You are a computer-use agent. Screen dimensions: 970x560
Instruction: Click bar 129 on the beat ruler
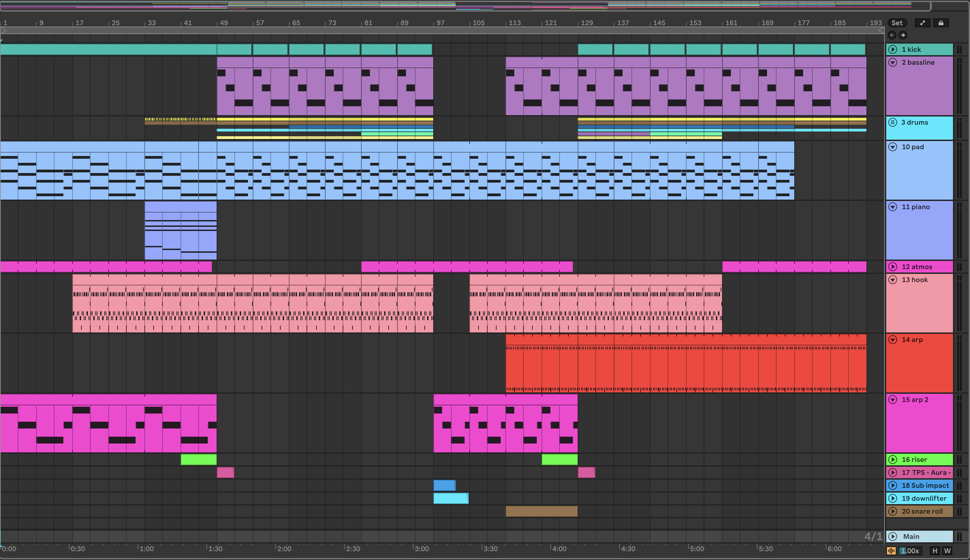[587, 23]
